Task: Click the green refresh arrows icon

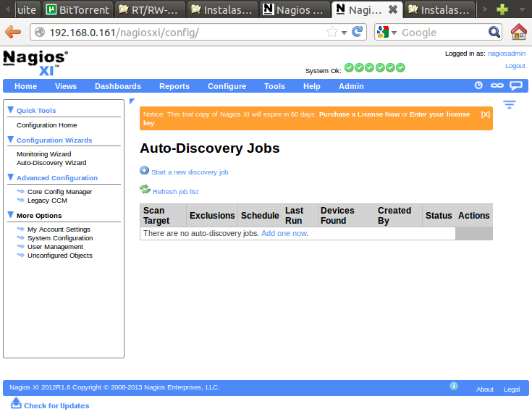Action: point(145,190)
